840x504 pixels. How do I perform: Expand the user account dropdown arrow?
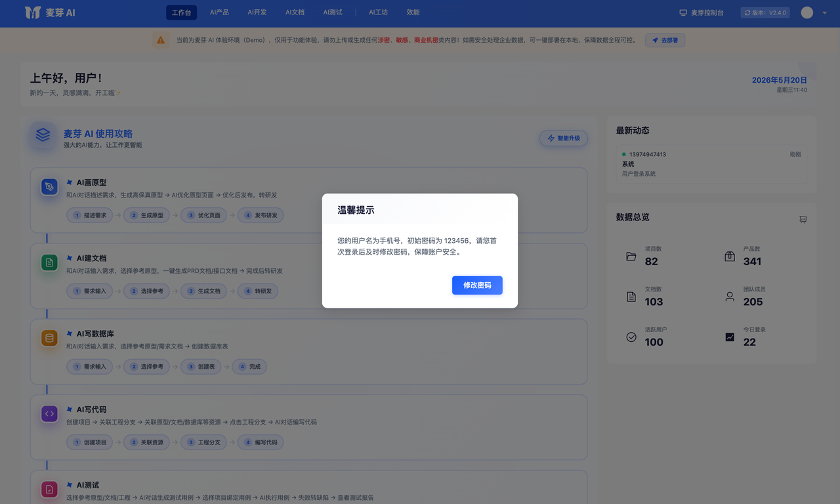(824, 13)
